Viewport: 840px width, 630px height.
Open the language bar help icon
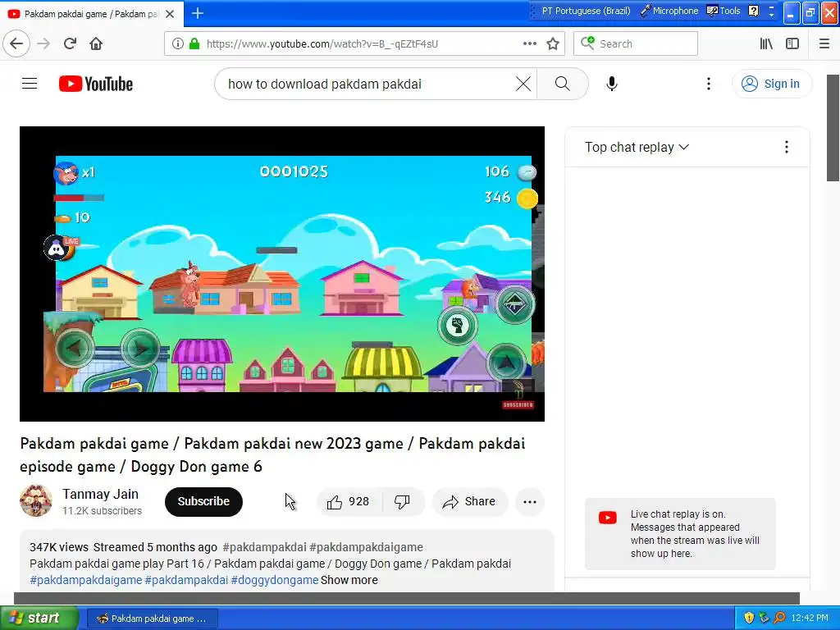click(x=753, y=11)
